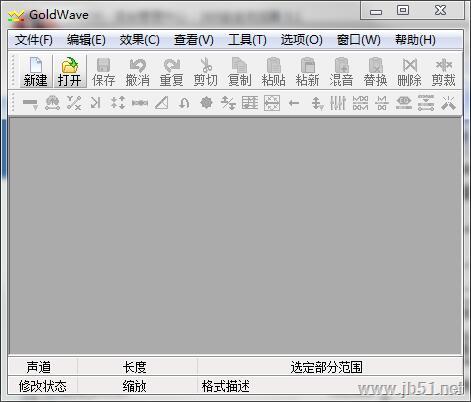Click the 声道 status bar field

pos(43,367)
